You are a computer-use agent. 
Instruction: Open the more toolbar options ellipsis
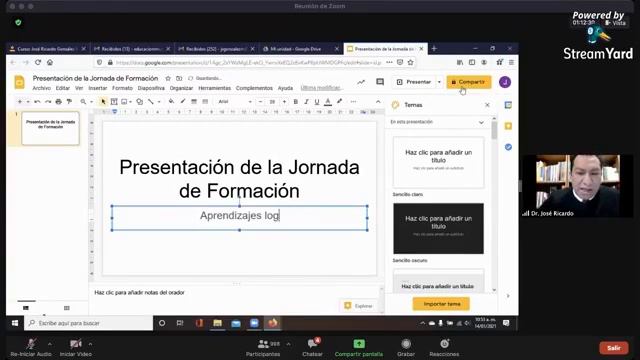pyautogui.click(x=353, y=102)
